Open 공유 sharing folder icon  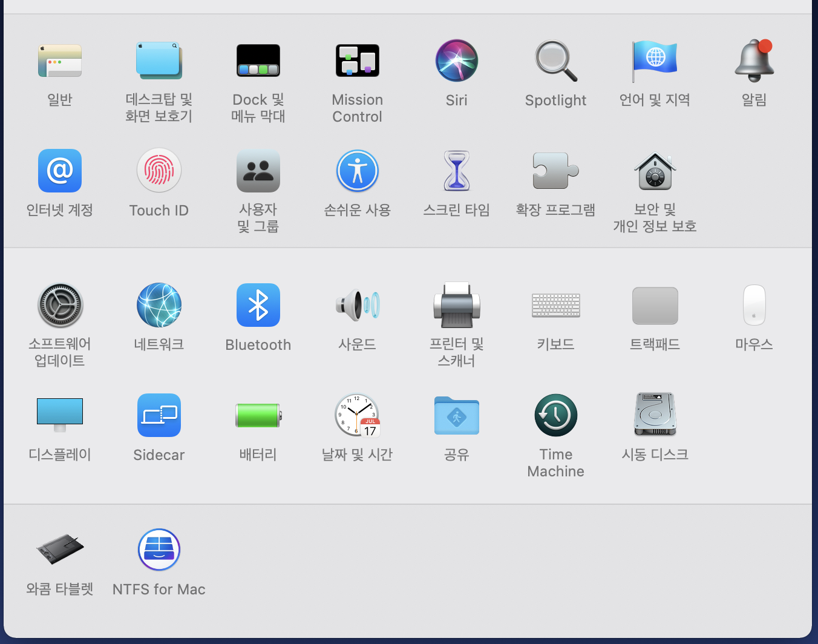pyautogui.click(x=457, y=415)
